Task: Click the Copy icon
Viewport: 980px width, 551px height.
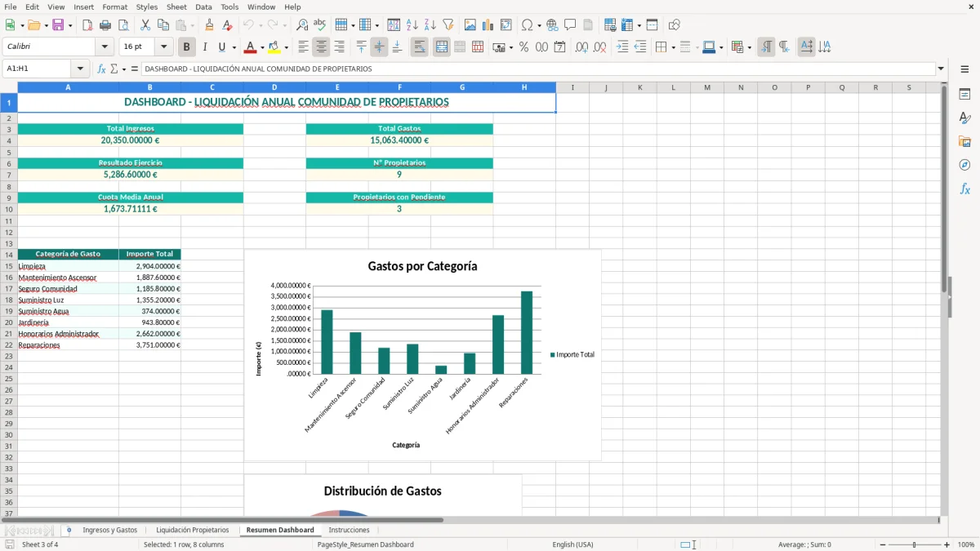Action: pyautogui.click(x=163, y=25)
